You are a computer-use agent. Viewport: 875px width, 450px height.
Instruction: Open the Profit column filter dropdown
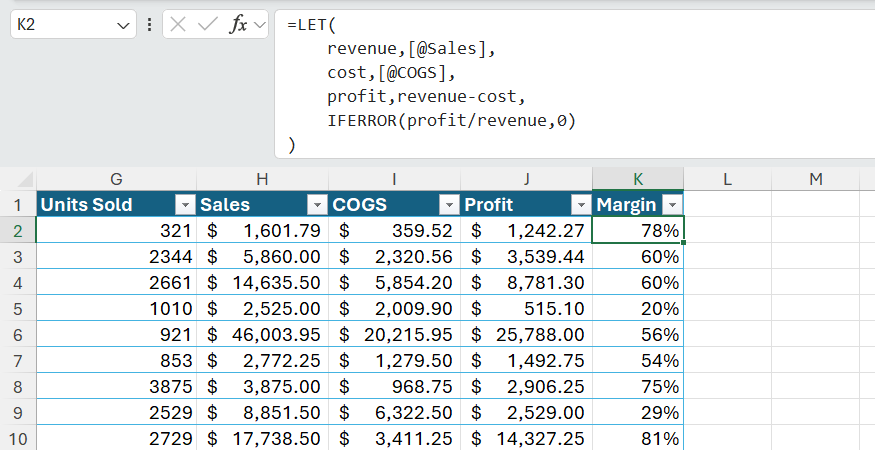click(x=581, y=205)
